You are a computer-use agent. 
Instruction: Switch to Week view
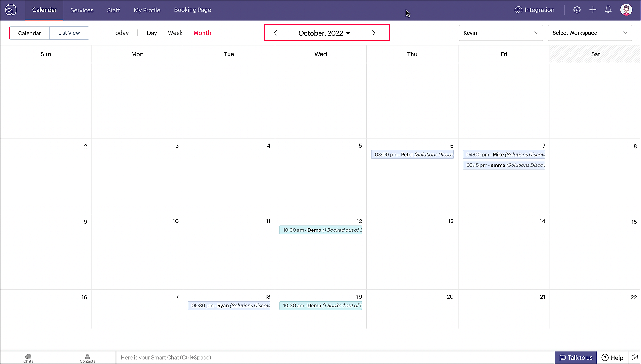175,33
